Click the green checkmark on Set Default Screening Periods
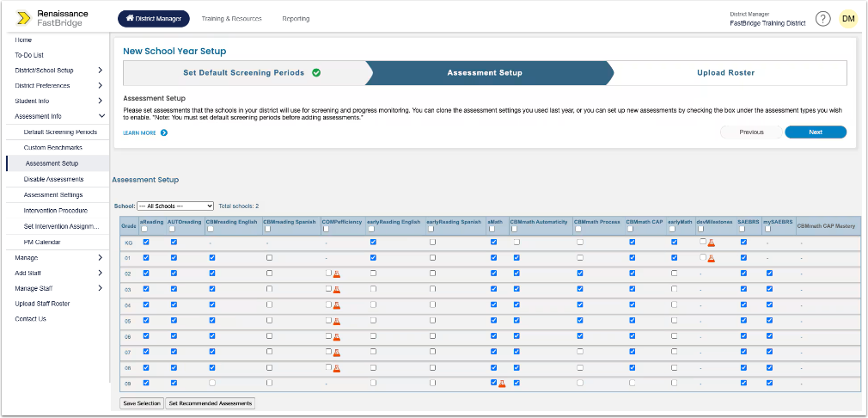This screenshot has height=418, width=868. tap(316, 72)
